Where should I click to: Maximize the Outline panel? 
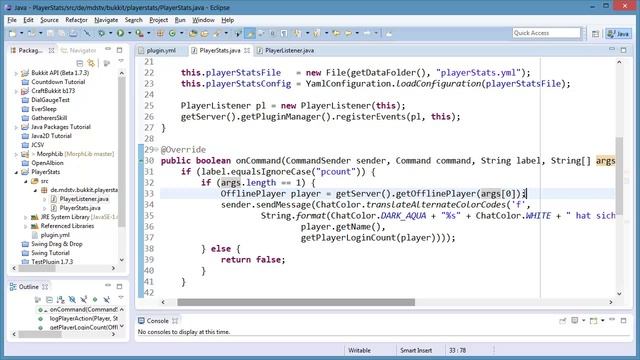[x=119, y=287]
